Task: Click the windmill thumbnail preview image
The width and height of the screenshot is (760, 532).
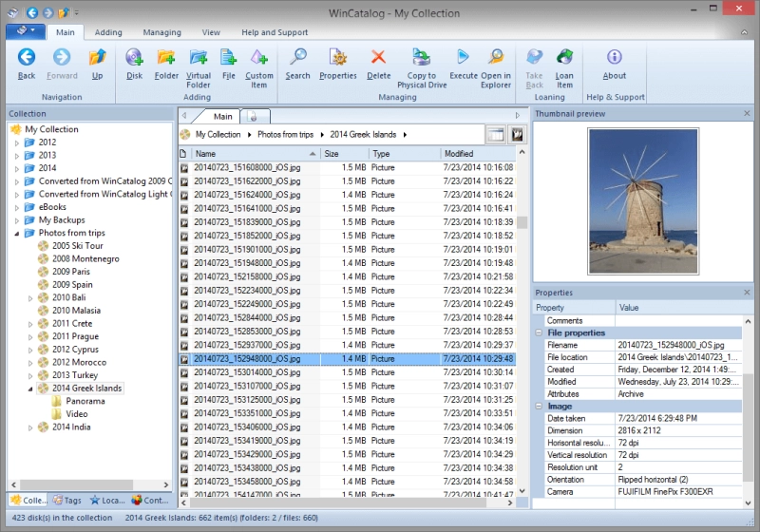Action: pyautogui.click(x=643, y=201)
